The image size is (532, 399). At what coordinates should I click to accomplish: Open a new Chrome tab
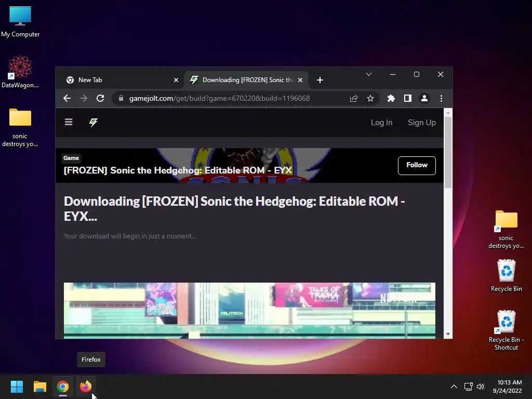pos(320,80)
